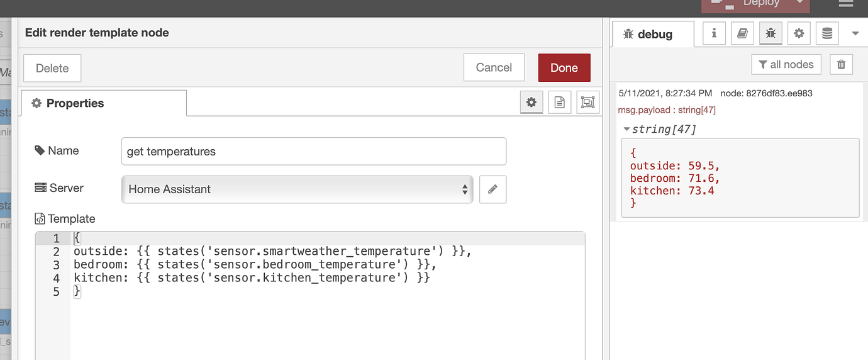868x360 pixels.
Task: Collapse the string[47] debug output
Action: pyautogui.click(x=626, y=129)
